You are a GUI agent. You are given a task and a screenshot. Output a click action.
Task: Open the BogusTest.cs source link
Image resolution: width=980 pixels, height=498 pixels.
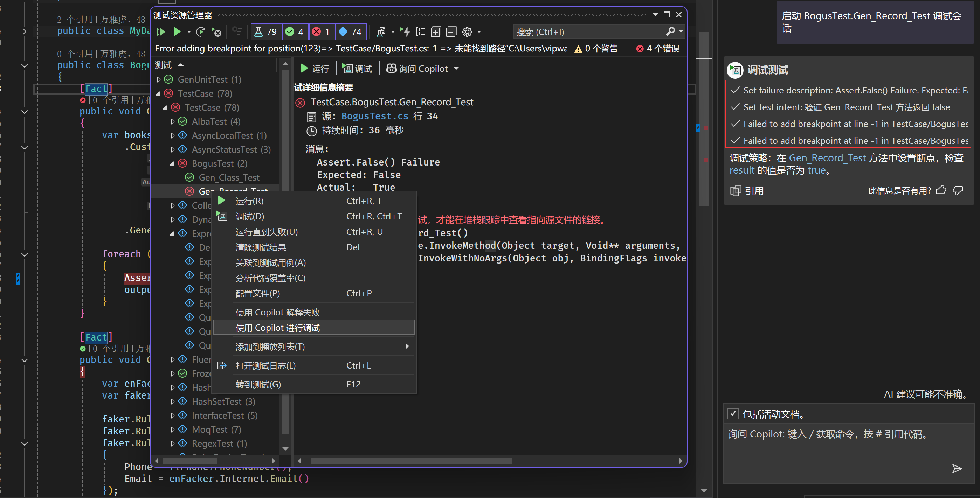(375, 116)
